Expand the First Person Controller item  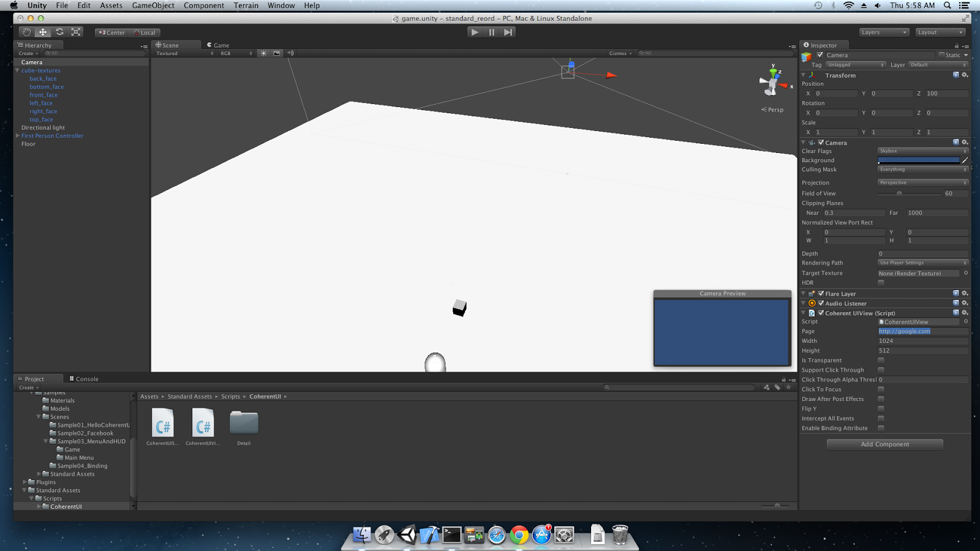coord(18,136)
